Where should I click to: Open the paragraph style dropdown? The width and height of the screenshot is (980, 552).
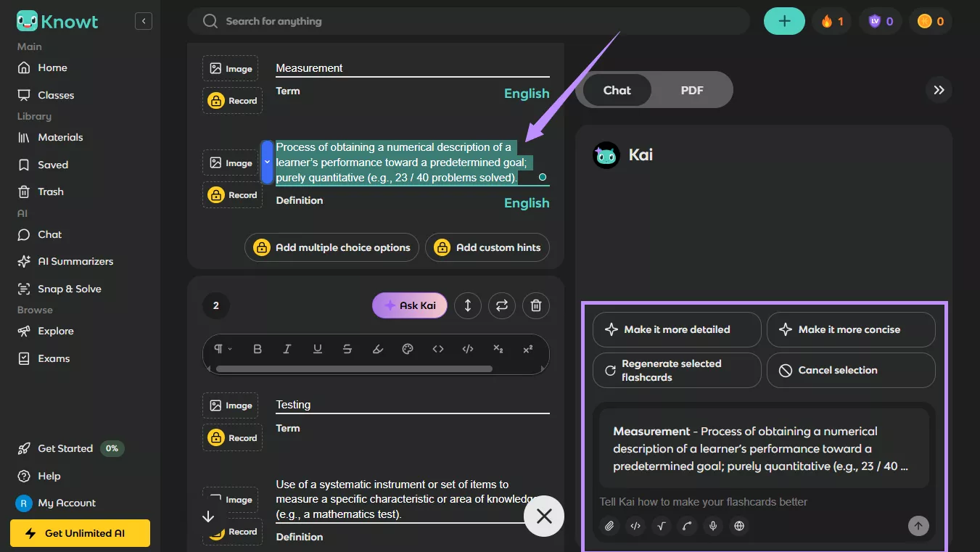(x=223, y=349)
